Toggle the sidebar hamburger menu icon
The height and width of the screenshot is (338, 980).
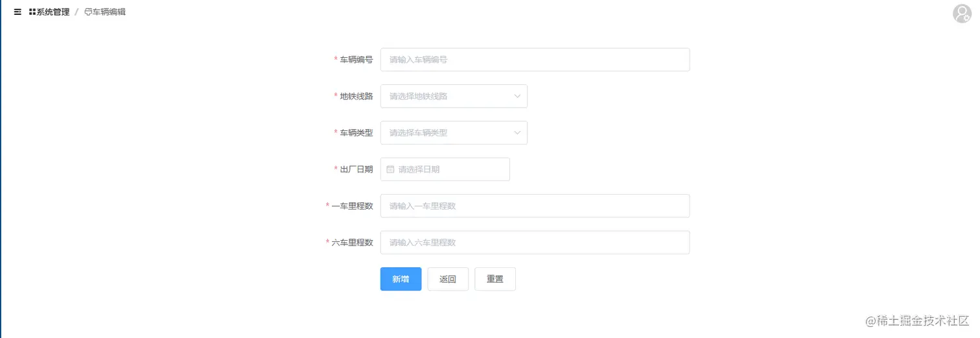[x=17, y=12]
